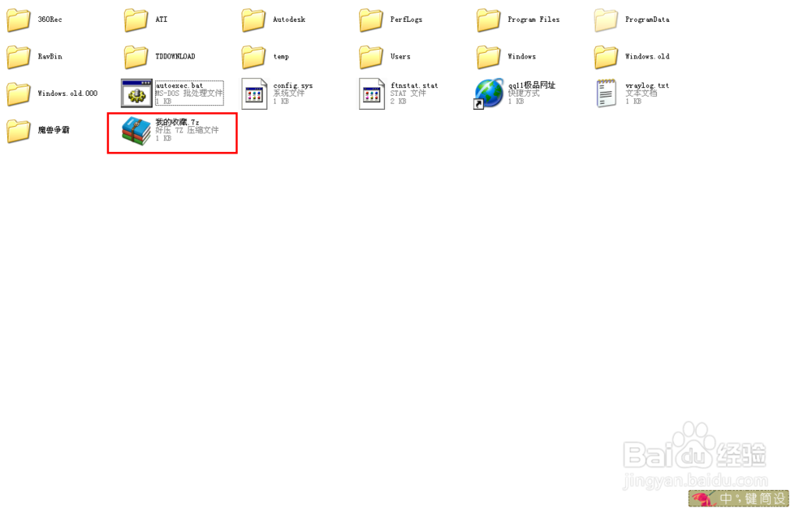Select the PerfLogs folder icon
The image size is (812, 508).
coord(371,20)
